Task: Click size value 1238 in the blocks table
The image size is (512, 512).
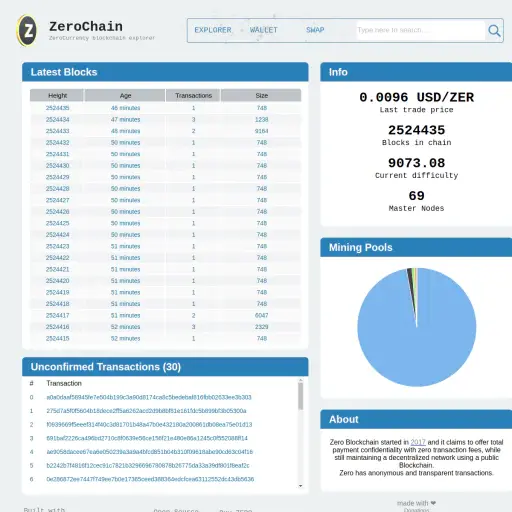Action: [262, 119]
